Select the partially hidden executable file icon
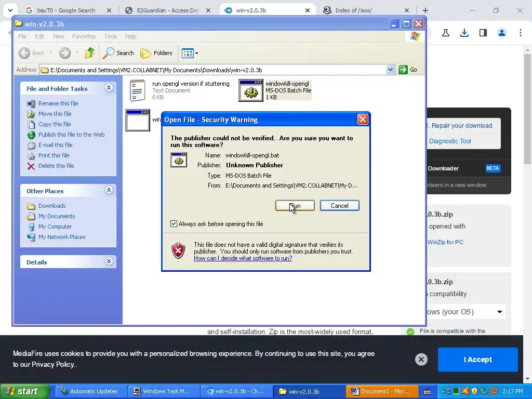The height and width of the screenshot is (399, 532). [138, 120]
